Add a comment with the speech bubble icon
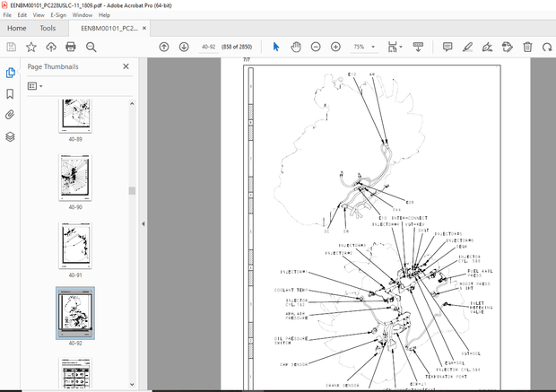The image size is (556, 392). [447, 47]
